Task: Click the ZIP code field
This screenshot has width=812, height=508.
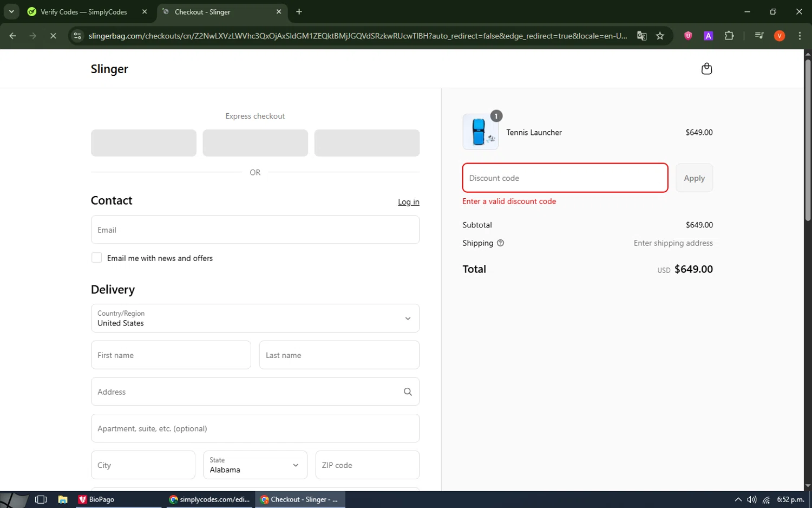Action: 368,465
